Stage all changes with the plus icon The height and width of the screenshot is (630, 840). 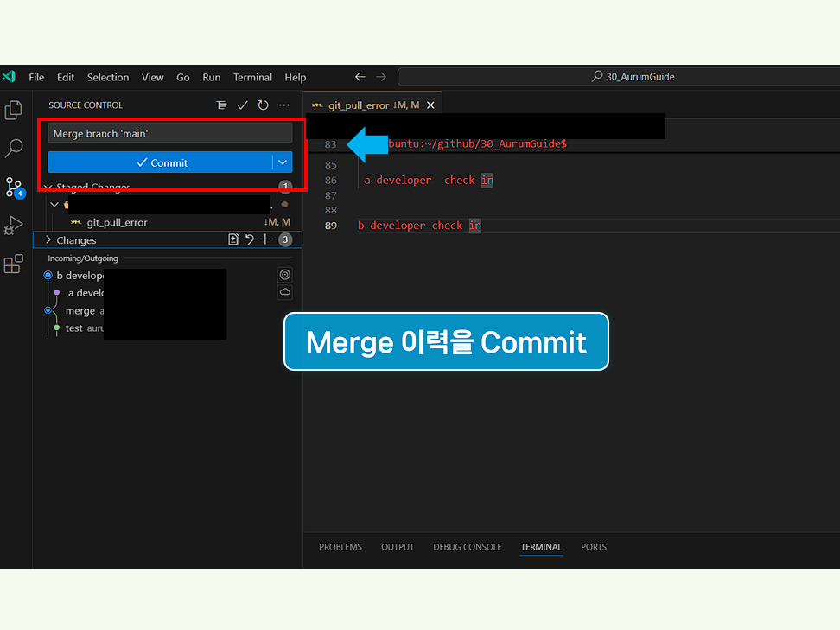(x=265, y=239)
